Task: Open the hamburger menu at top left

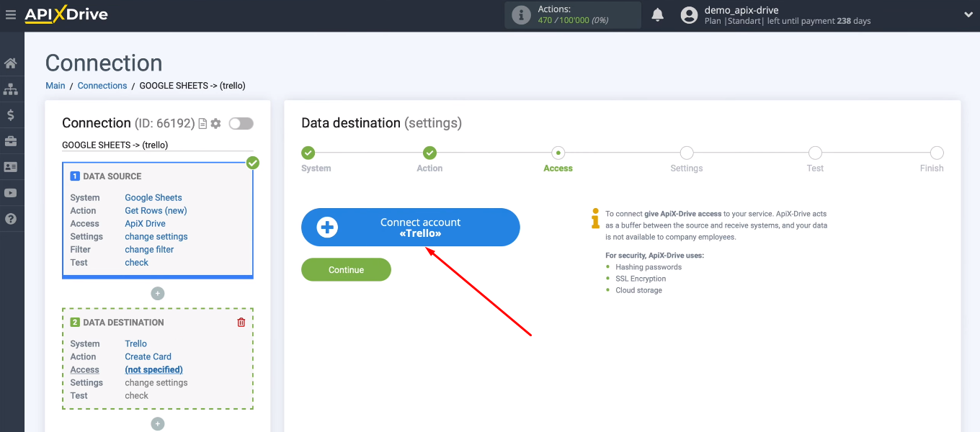Action: coord(11,14)
